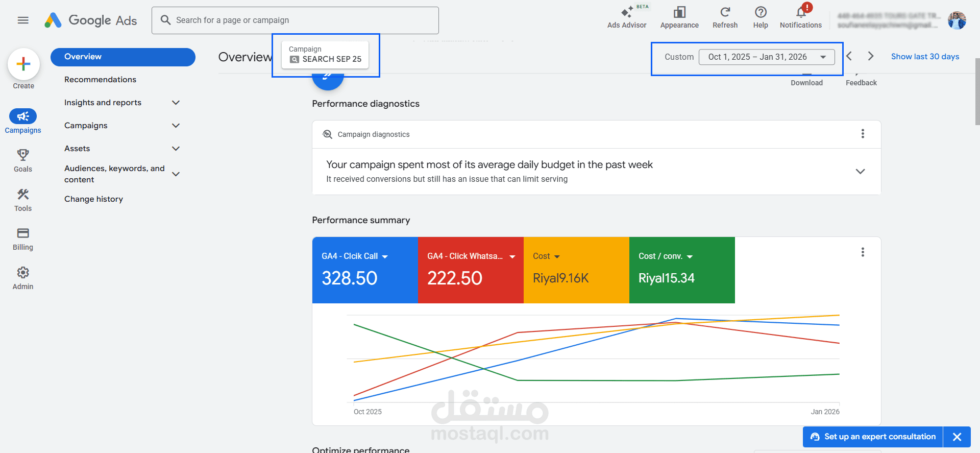Expand the campaign budget diagnostics message
This screenshot has height=453, width=980.
pos(860,172)
